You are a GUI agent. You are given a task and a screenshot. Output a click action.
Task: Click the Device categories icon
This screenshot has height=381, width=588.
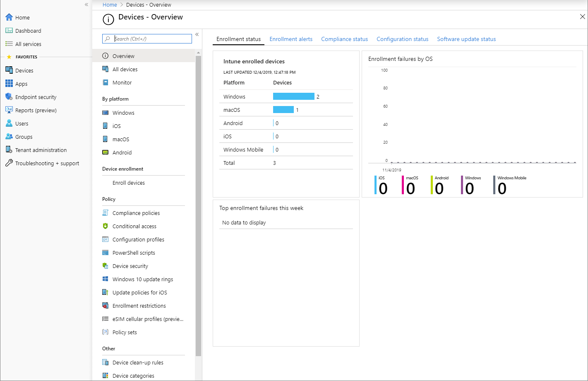pyautogui.click(x=106, y=376)
